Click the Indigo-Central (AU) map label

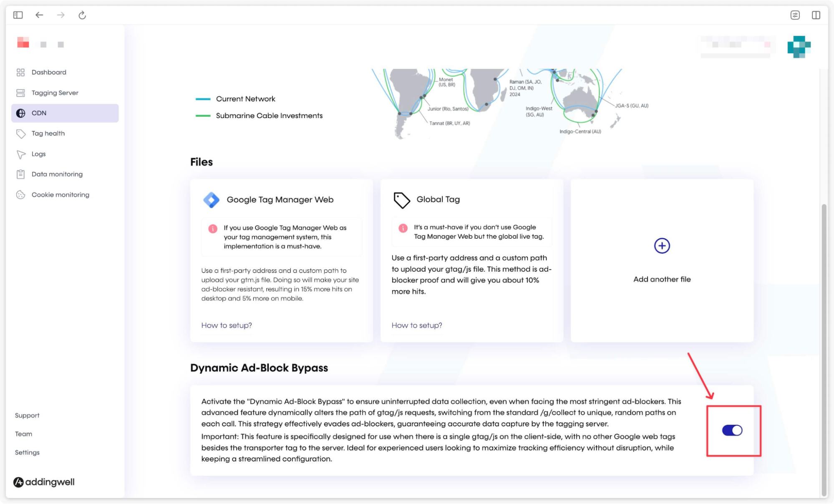click(x=580, y=131)
